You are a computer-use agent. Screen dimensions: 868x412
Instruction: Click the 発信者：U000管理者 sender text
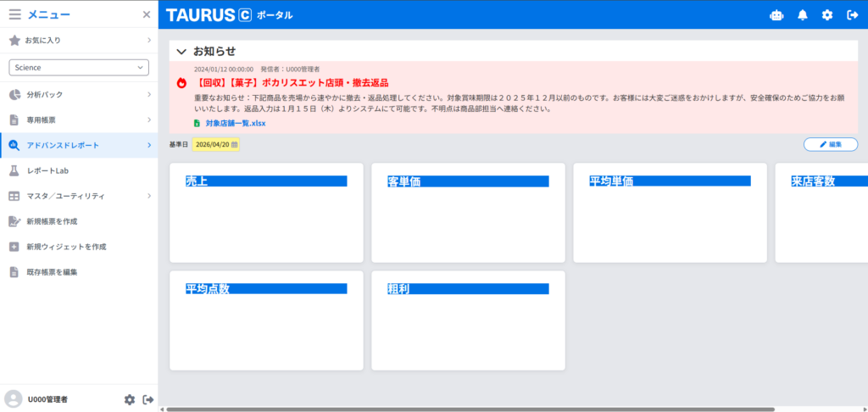(291, 70)
